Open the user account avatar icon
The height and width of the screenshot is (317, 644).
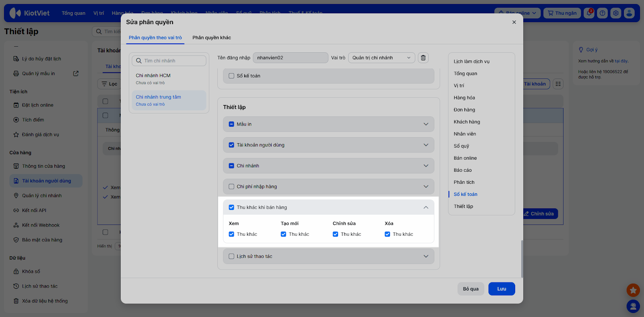click(x=629, y=13)
